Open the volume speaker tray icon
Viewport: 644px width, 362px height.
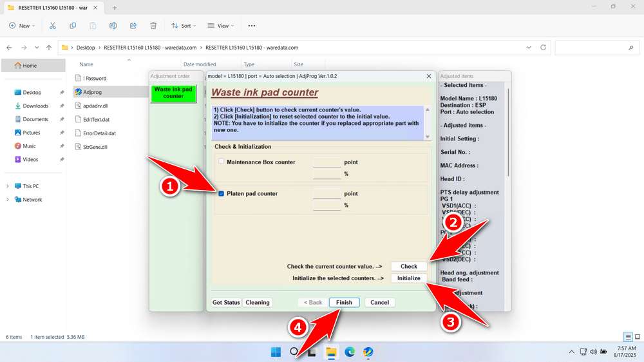click(593, 352)
